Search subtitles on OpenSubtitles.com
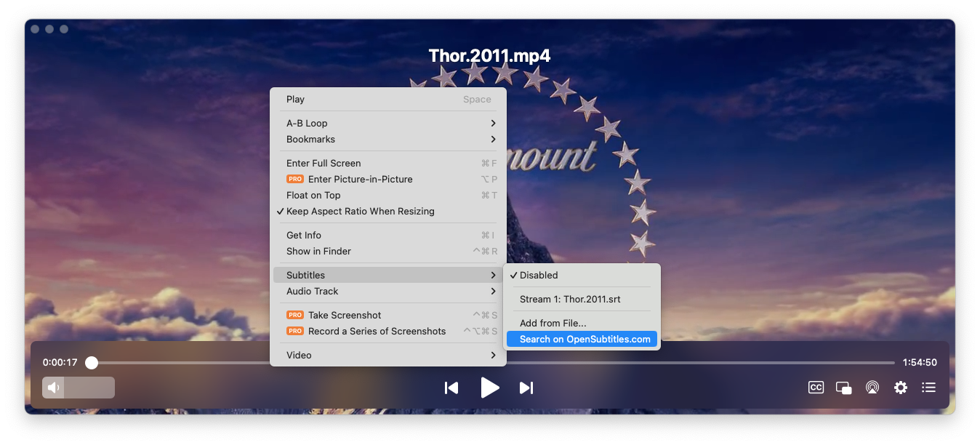This screenshot has width=980, height=445. [582, 339]
